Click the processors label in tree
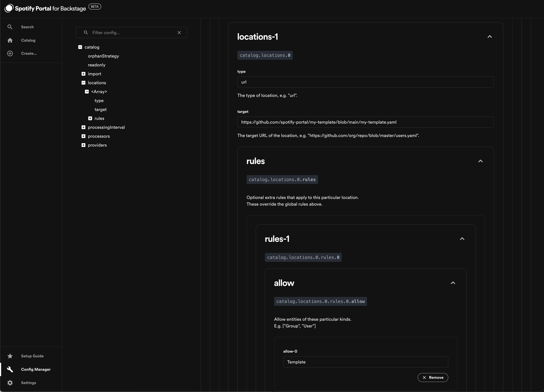 [99, 136]
